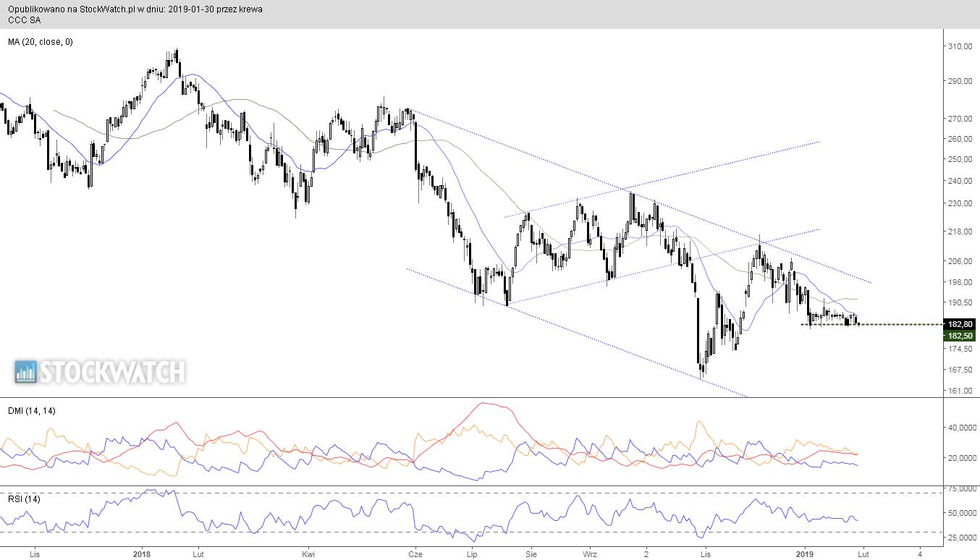Click the MA (20, close, 0) indicator label
The height and width of the screenshot is (560, 980).
41,42
